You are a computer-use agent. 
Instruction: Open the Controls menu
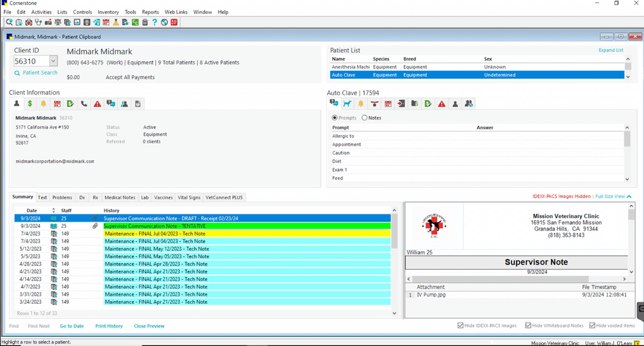(x=82, y=12)
